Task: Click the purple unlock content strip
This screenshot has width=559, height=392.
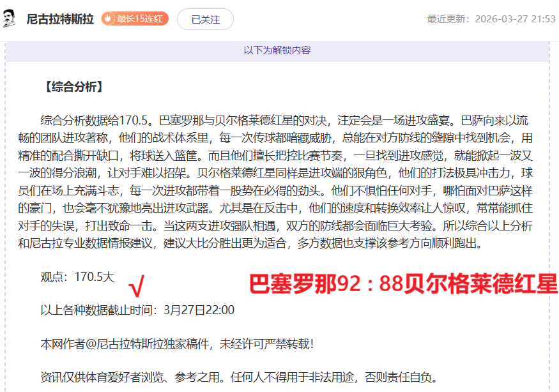Action: point(279,50)
